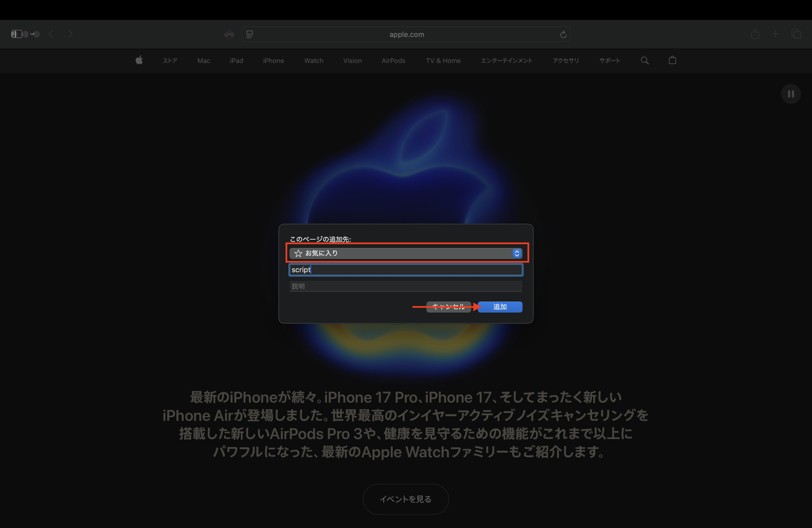Open a new tab with plus icon
812x528 pixels.
tap(775, 34)
